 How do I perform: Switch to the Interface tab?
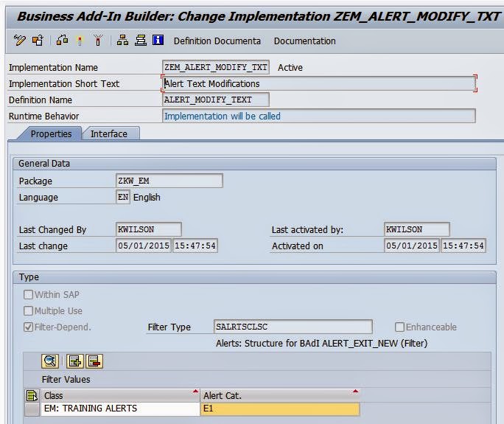pos(109,133)
